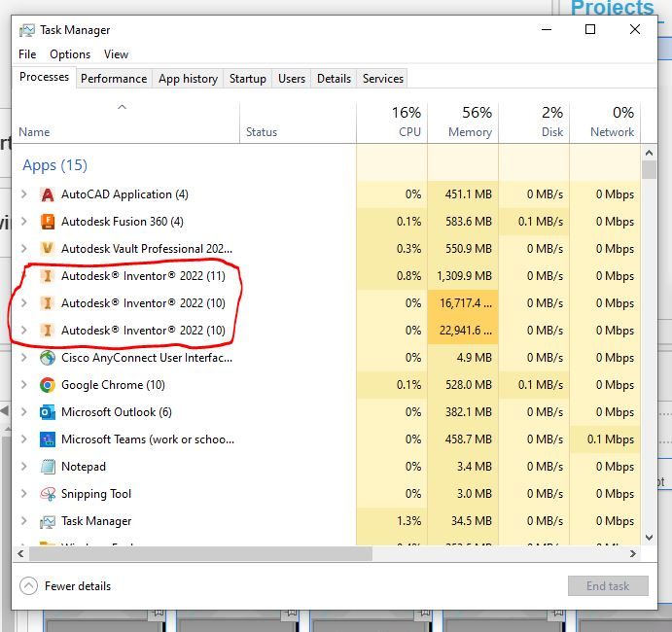Sort by the Status column header

coord(298,123)
